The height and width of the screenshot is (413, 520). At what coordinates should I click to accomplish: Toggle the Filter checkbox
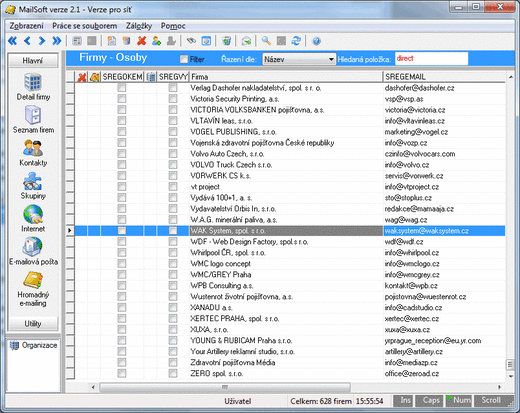[x=184, y=59]
